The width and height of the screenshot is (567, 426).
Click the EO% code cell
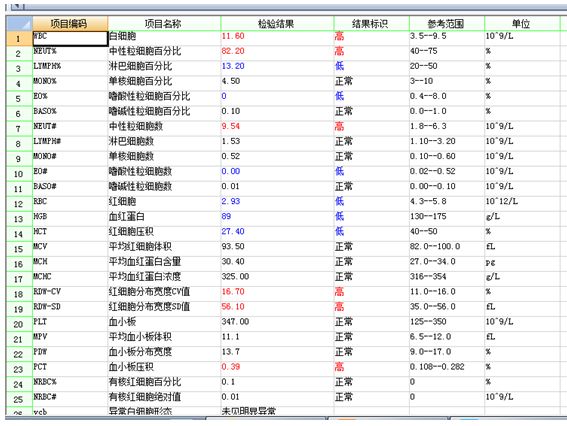coord(70,99)
